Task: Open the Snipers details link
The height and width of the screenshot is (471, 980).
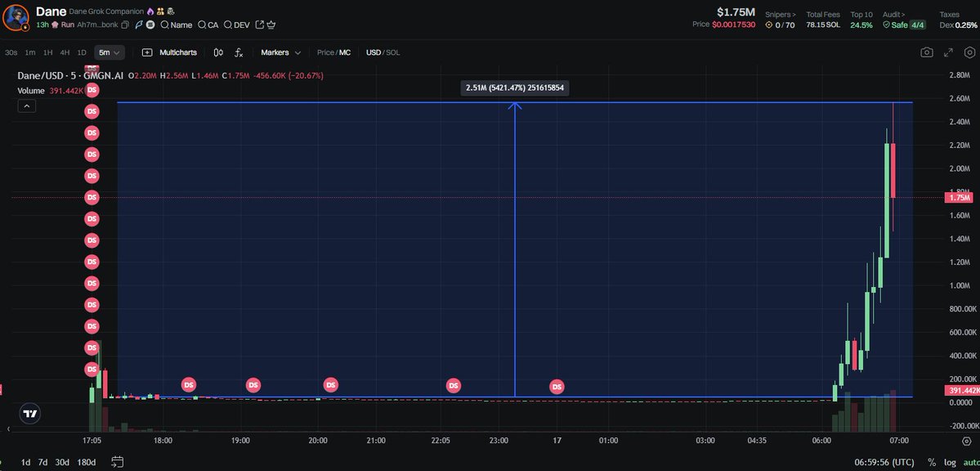Action: 780,14
